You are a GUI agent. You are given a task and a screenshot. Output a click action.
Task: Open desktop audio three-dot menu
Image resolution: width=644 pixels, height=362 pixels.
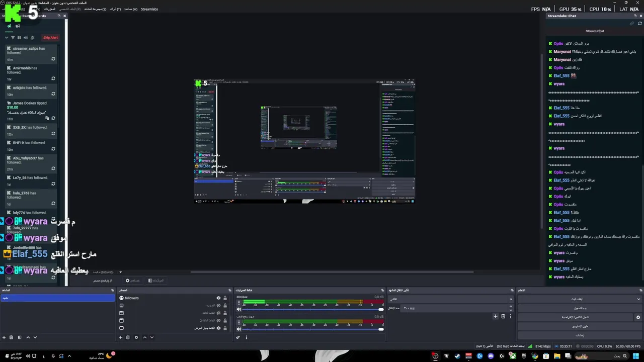click(239, 322)
